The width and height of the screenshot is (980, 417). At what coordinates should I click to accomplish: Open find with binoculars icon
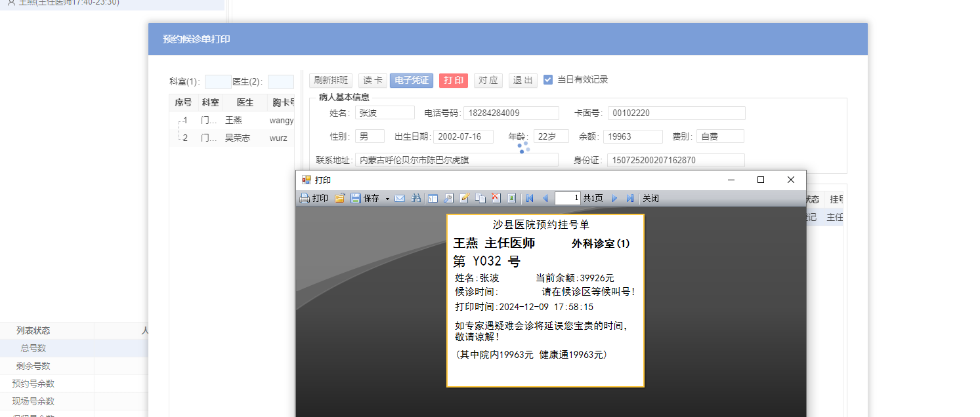415,198
